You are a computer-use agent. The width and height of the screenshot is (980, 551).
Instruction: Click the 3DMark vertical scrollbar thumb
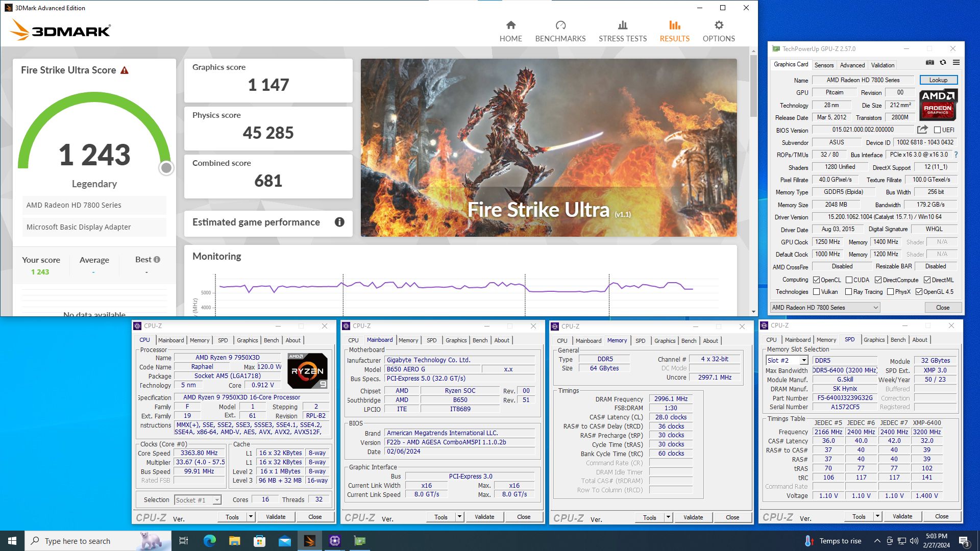tap(753, 85)
